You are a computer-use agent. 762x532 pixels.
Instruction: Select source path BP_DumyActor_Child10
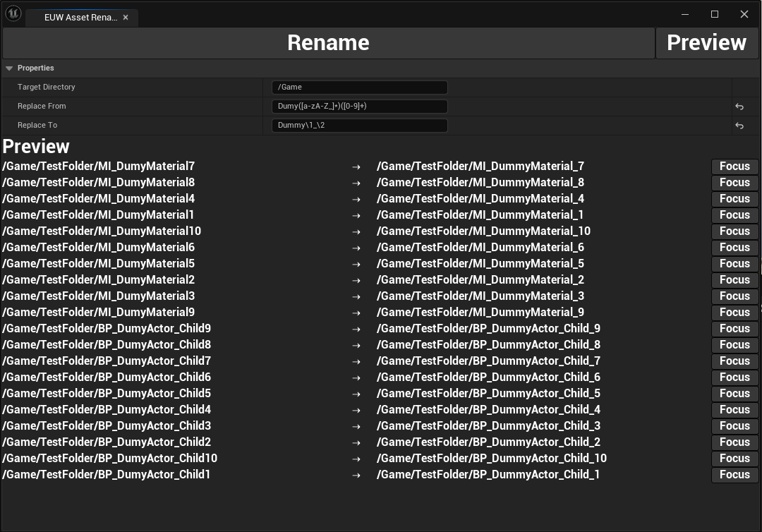[110, 458]
